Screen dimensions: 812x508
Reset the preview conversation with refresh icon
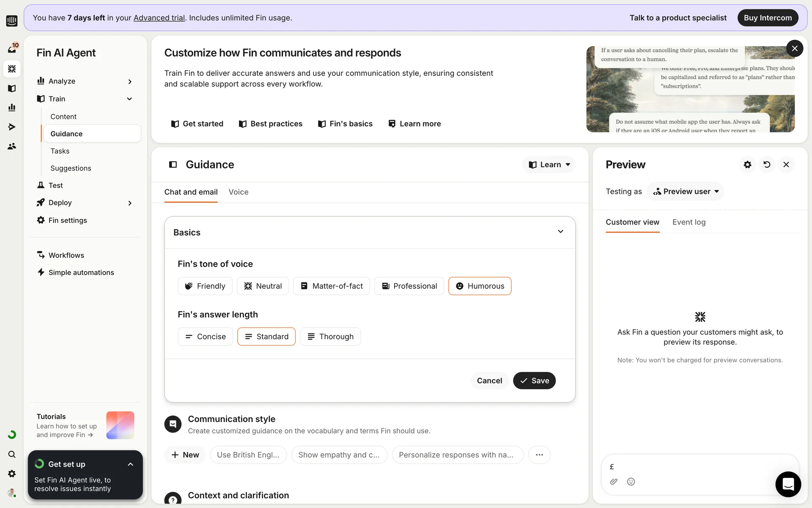tap(767, 165)
